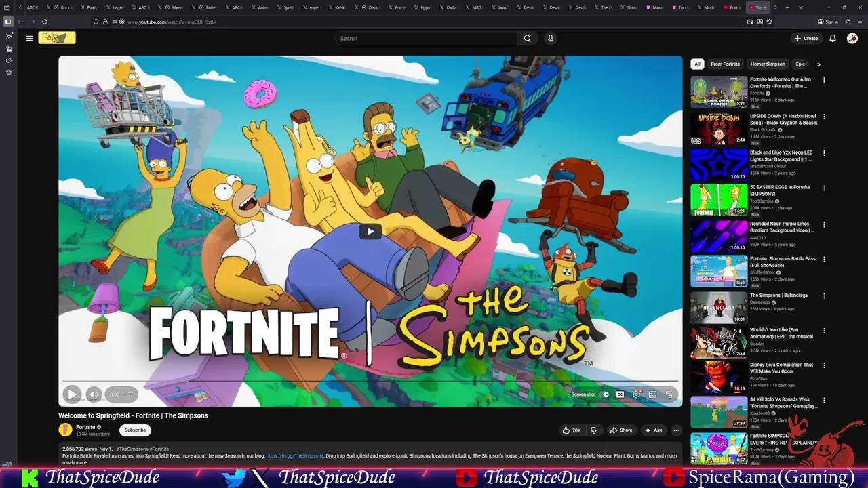Toggle the browser sidebar panel button

coord(8,22)
